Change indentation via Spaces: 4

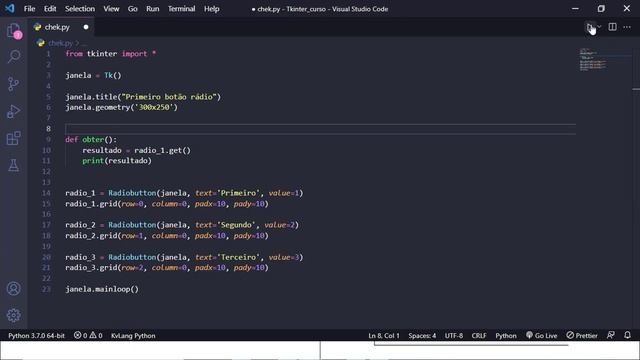422,336
